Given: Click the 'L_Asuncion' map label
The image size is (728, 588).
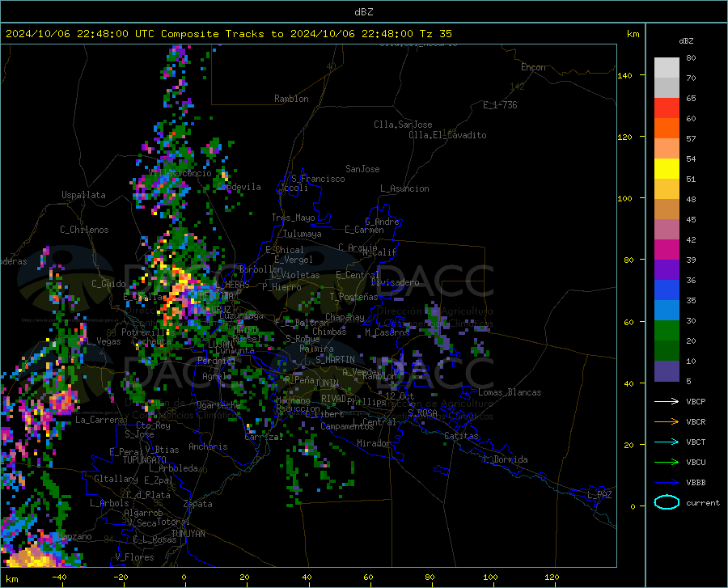Looking at the screenshot, I should pyautogui.click(x=404, y=188).
